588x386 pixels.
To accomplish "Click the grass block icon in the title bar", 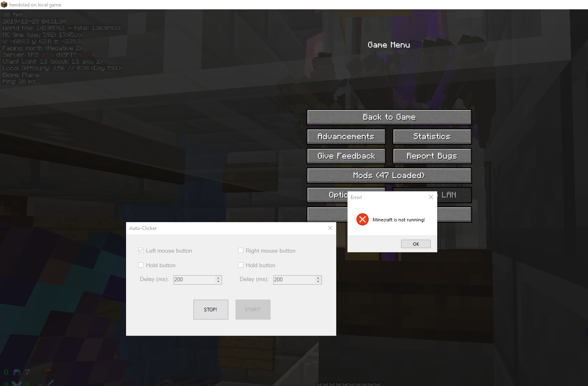I will tap(4, 4).
